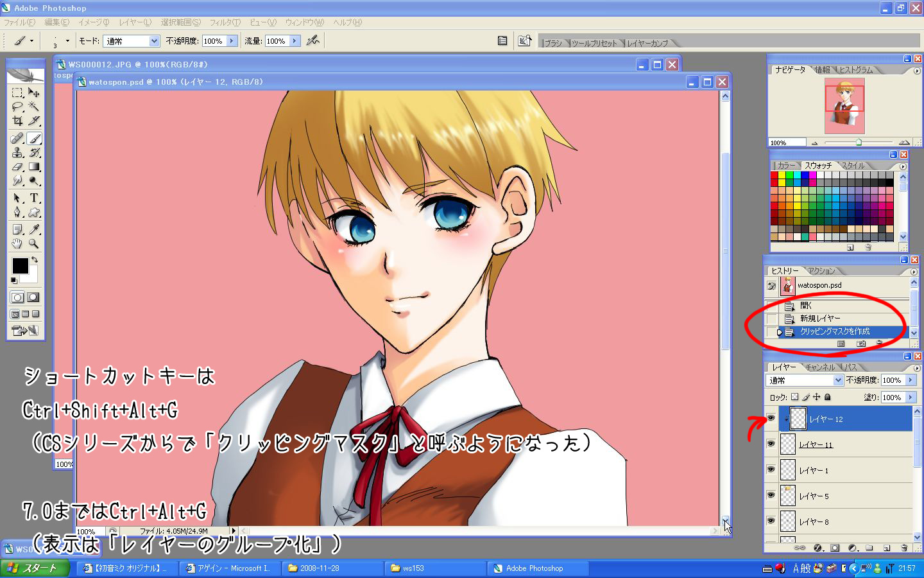Select the Notes tool

click(x=17, y=229)
